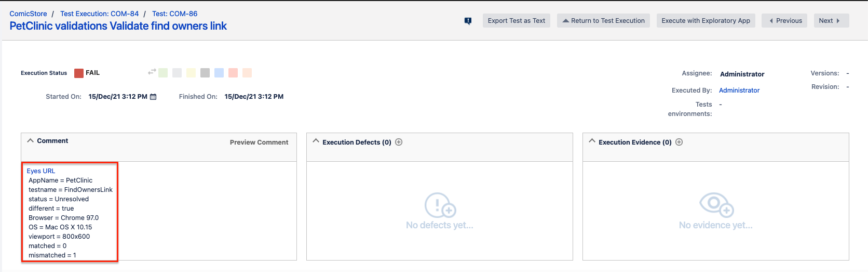Click 'status = Unresolved' text

pos(59,199)
